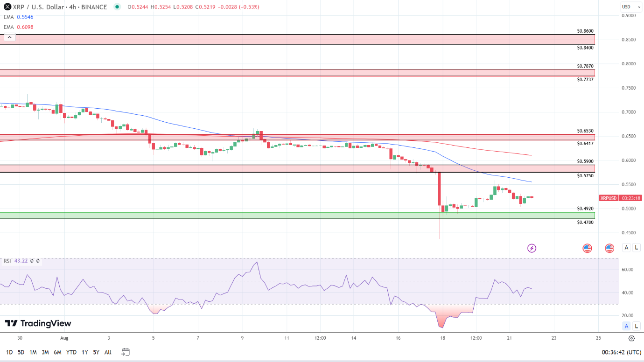Select the red zone between $0.7870 and $0.7737

pos(297,73)
